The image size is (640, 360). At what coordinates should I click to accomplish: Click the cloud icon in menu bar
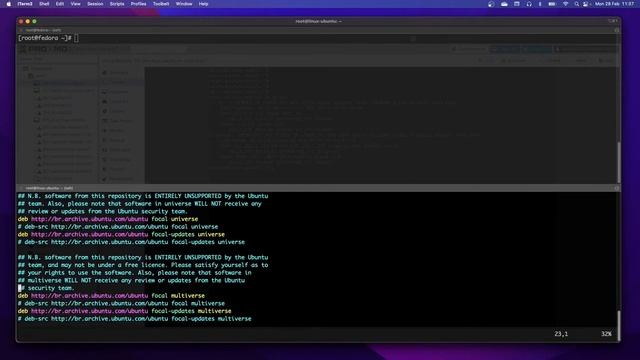point(504,4)
